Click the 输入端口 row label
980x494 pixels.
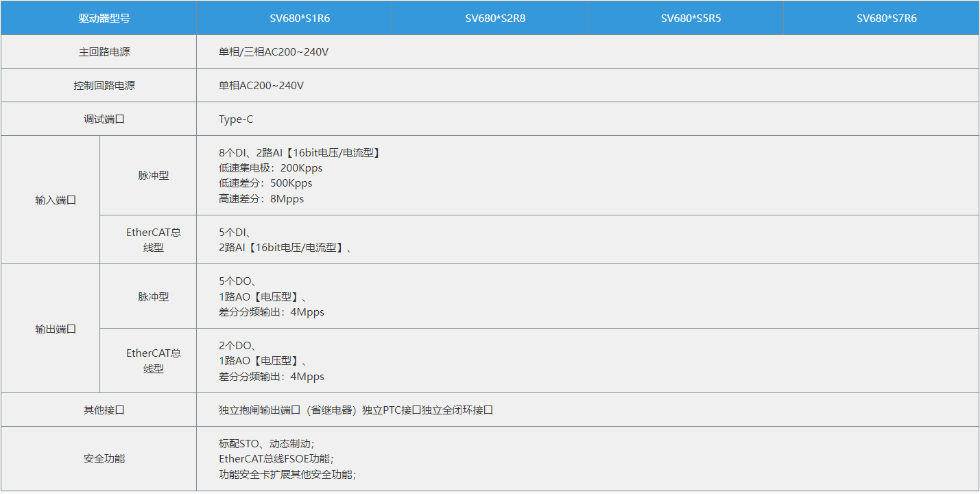(x=56, y=200)
